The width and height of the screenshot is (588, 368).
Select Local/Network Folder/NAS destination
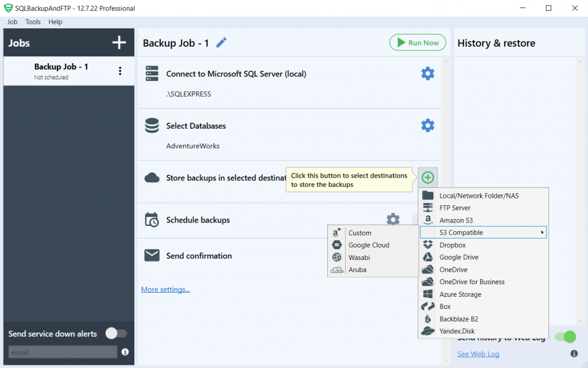tap(483, 195)
